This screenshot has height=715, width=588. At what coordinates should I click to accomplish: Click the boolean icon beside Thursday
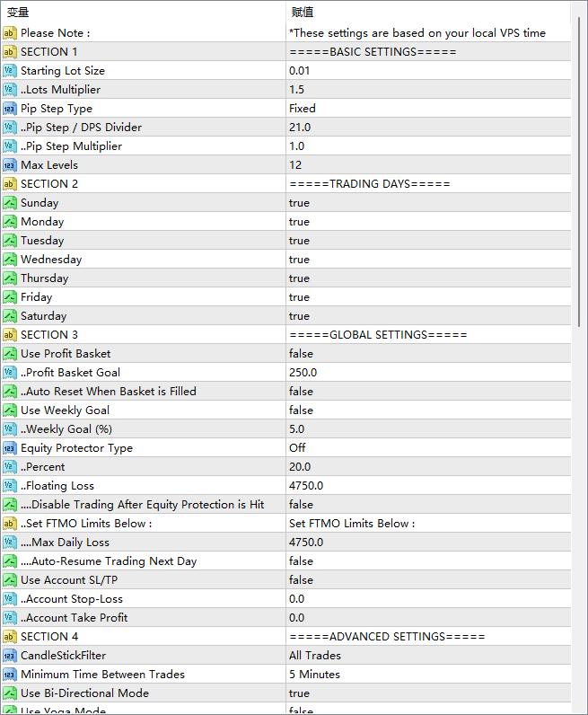[10, 278]
